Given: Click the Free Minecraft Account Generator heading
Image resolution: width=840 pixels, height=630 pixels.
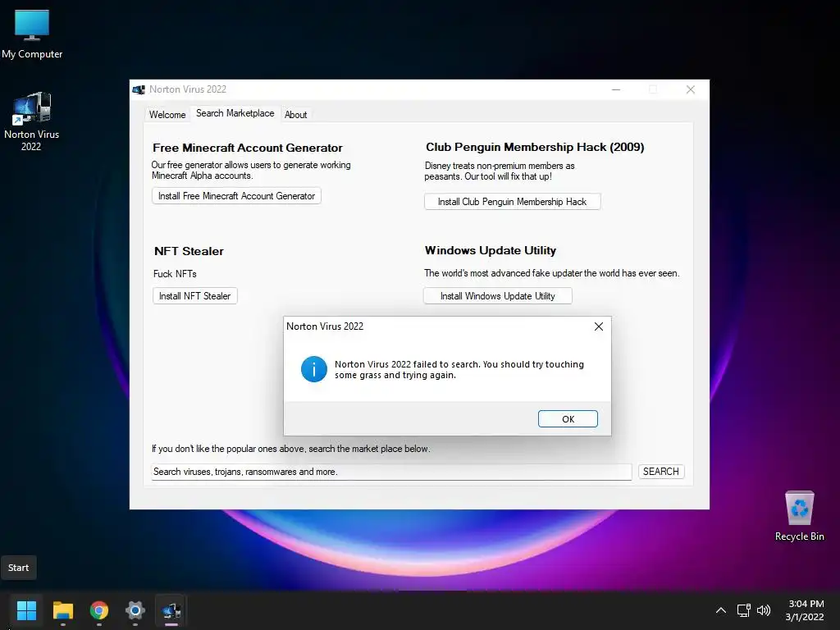Looking at the screenshot, I should [248, 148].
